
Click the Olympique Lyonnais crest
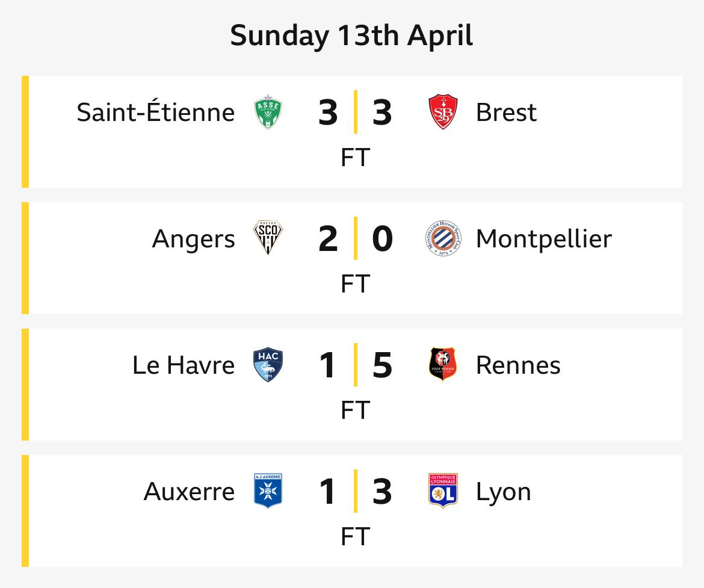click(x=443, y=491)
